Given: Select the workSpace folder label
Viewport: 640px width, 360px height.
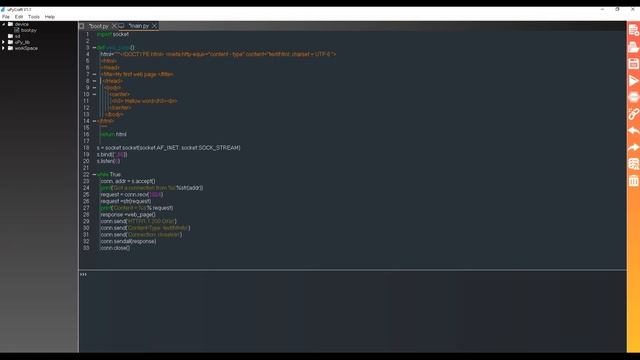Looking at the screenshot, I should 26,48.
